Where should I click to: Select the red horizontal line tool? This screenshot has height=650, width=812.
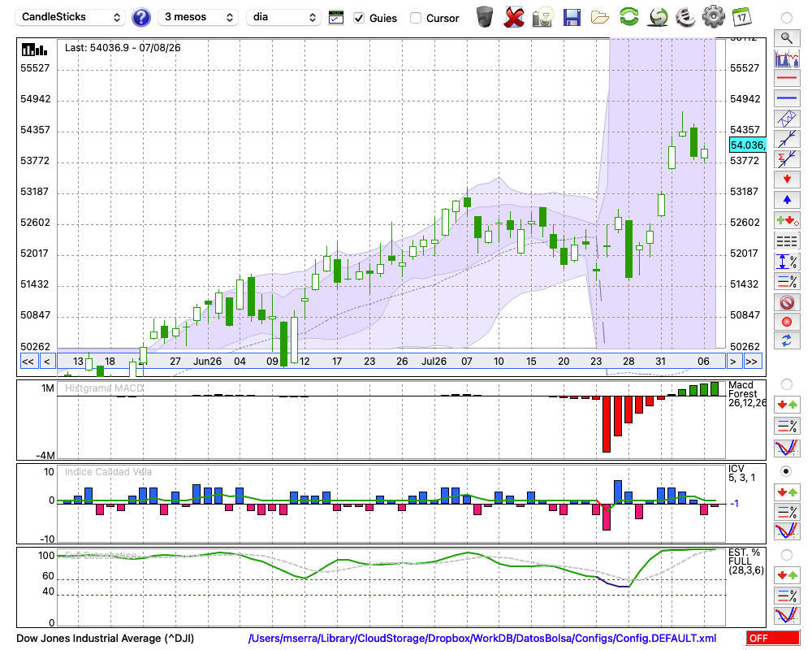787,78
